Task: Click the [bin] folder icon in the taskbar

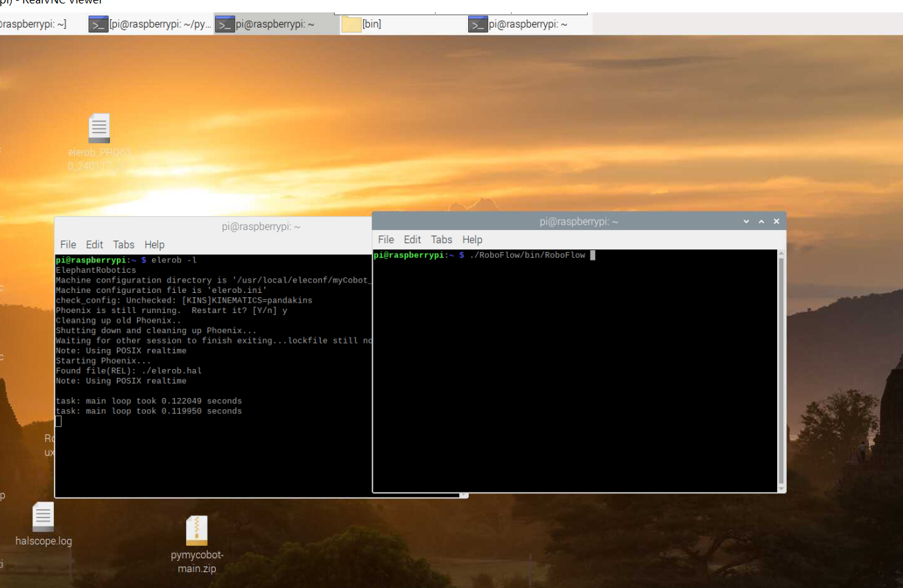Action: 352,24
